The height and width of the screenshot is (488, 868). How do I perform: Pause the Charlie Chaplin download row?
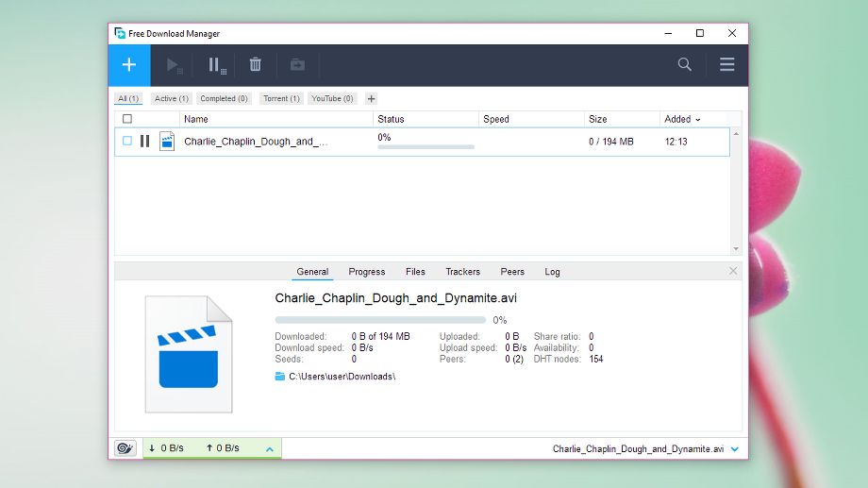(x=144, y=142)
